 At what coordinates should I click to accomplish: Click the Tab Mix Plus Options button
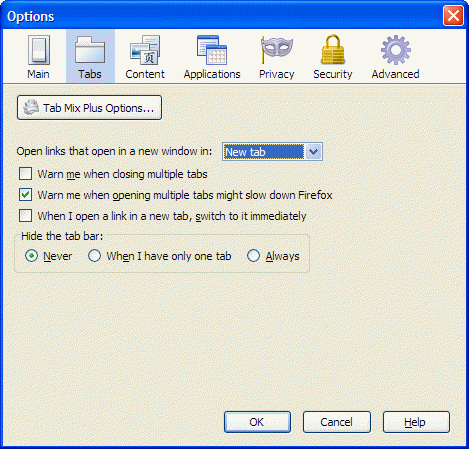point(89,108)
